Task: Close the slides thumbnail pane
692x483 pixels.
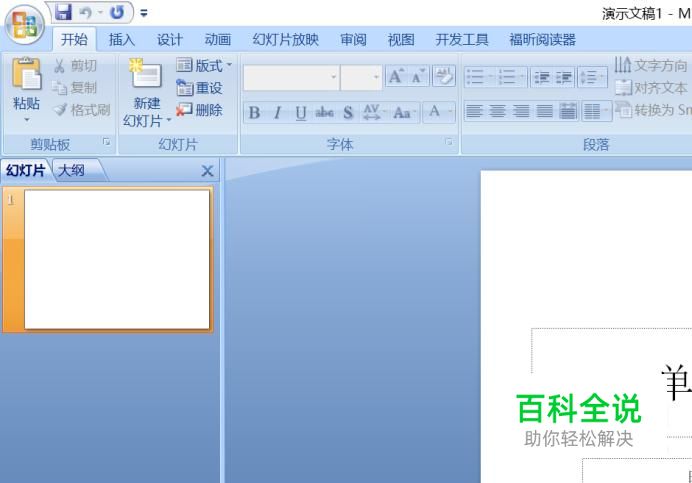Action: 207,171
